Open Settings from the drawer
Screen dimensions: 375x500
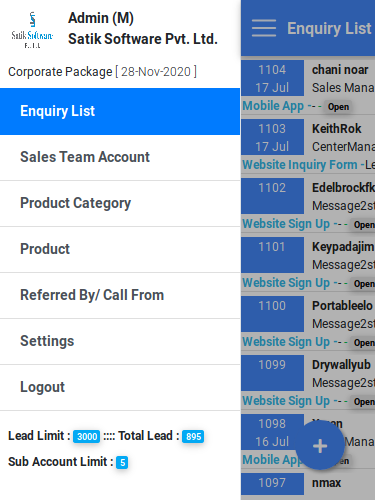pos(120,341)
